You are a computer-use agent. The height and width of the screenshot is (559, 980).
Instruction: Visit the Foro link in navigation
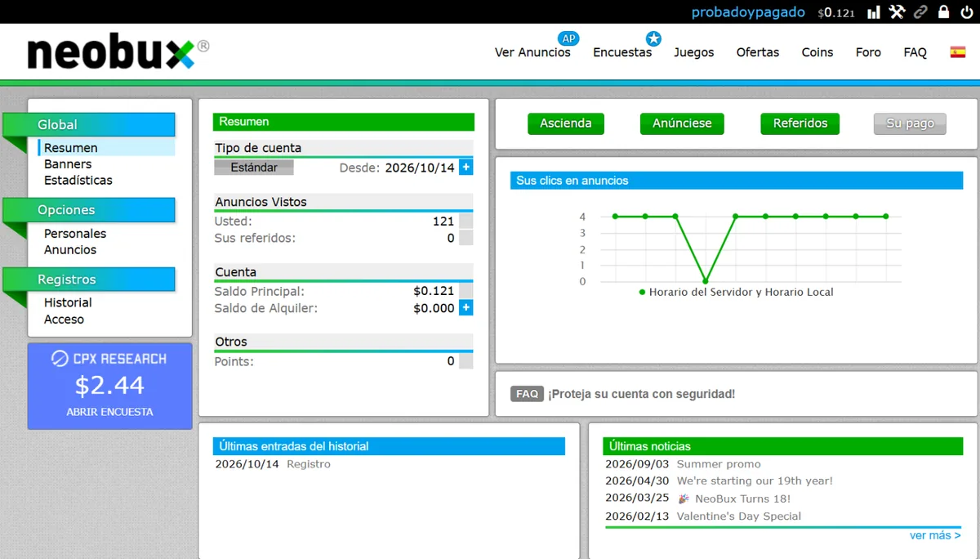[868, 52]
